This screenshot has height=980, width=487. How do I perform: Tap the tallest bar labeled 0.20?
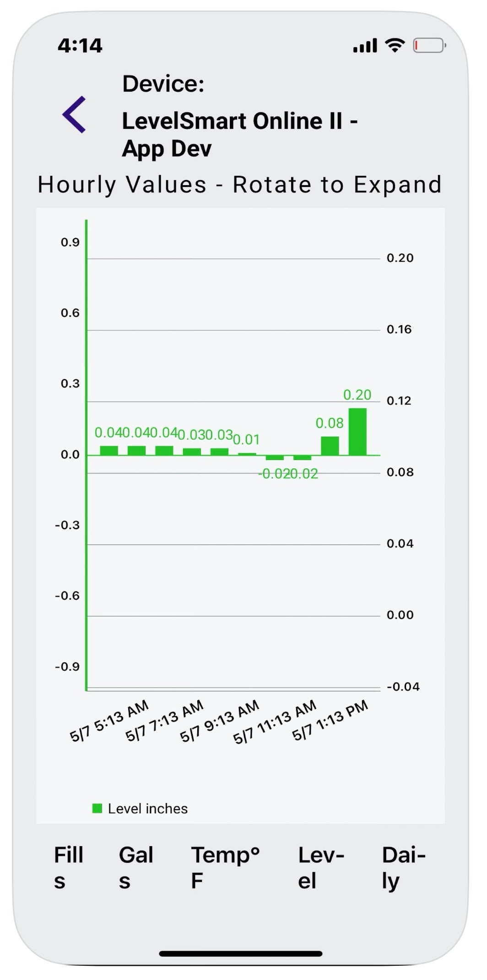[x=357, y=432]
